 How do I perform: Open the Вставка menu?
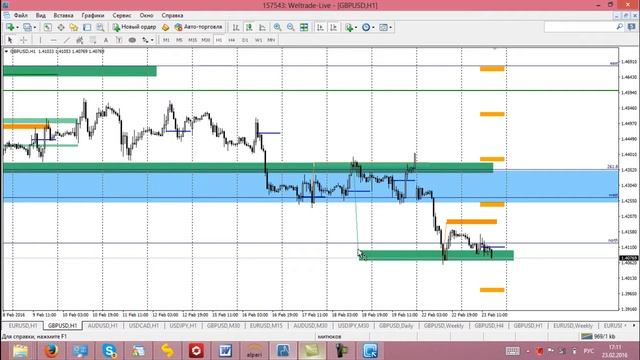pyautogui.click(x=64, y=16)
